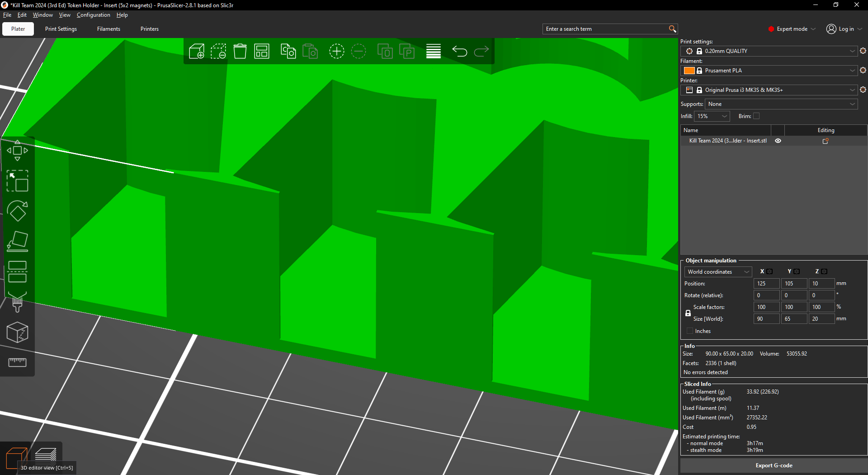The image size is (868, 475).
Task: Open variable layer height editing
Action: (x=434, y=51)
